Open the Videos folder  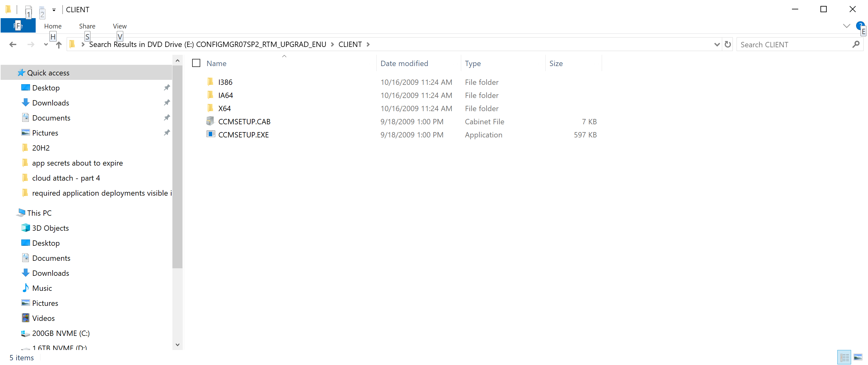[x=43, y=318]
